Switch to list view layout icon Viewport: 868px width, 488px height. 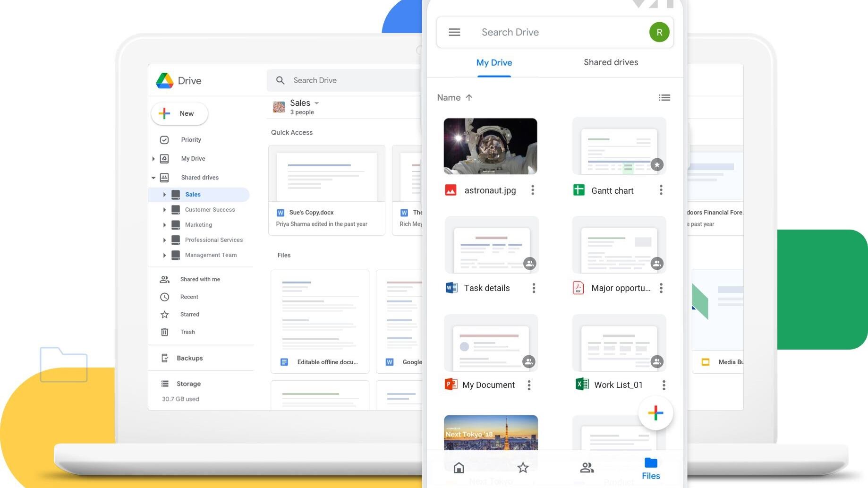tap(664, 98)
